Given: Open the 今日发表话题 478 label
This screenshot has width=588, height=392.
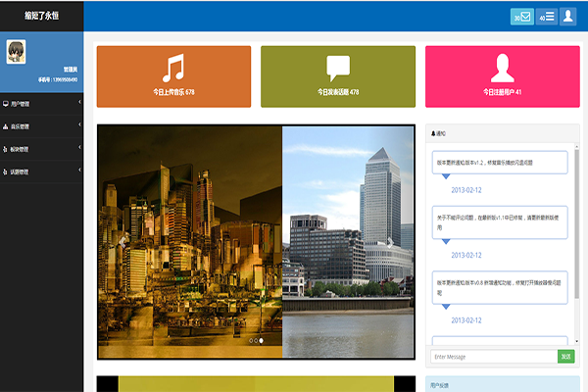Looking at the screenshot, I should 338,92.
